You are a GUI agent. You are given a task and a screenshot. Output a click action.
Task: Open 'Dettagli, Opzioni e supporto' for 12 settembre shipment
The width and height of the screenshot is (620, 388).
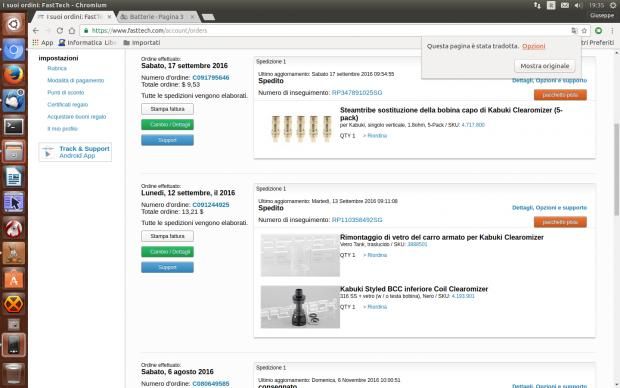point(549,208)
